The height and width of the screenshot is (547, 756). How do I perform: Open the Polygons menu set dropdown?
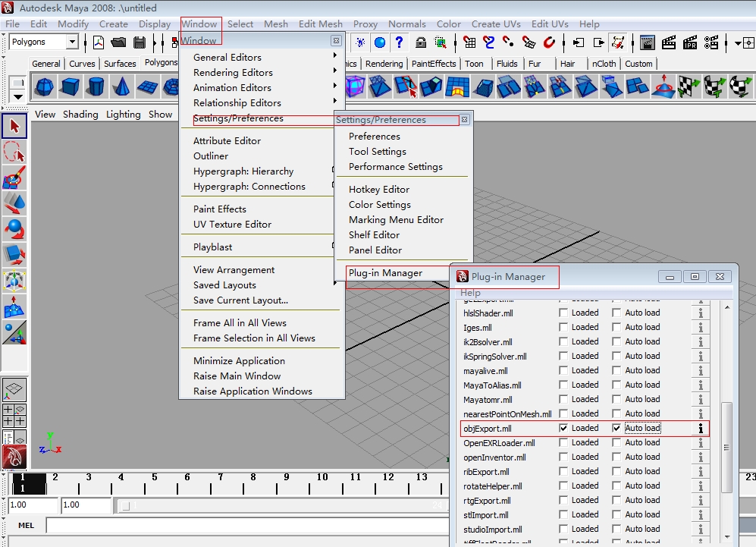coord(72,42)
